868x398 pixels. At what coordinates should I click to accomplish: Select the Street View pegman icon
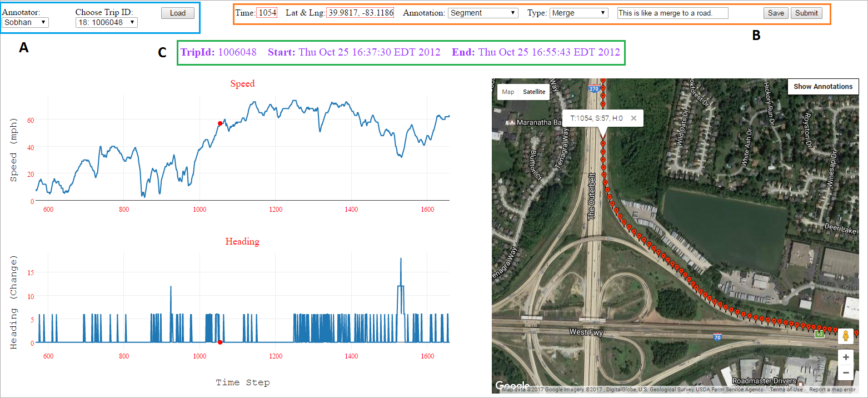coord(846,336)
